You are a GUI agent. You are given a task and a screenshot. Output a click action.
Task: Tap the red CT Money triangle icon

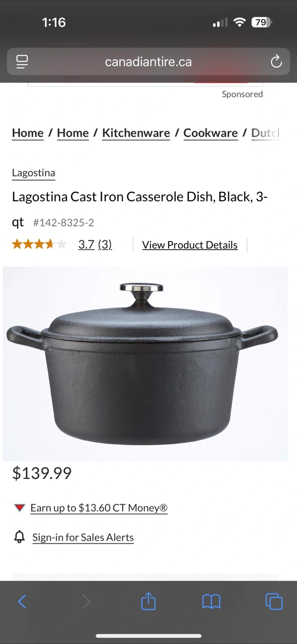pyautogui.click(x=19, y=508)
